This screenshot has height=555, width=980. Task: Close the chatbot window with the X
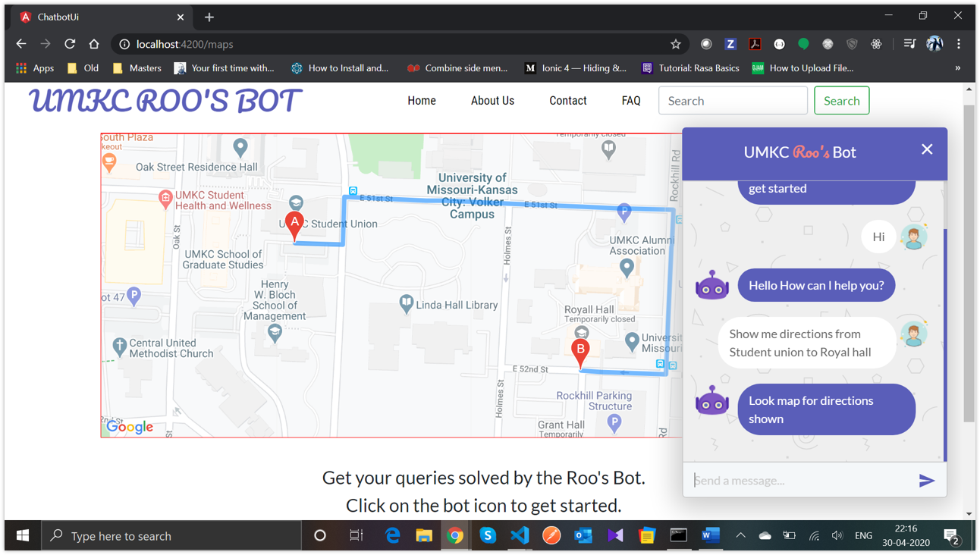point(927,149)
